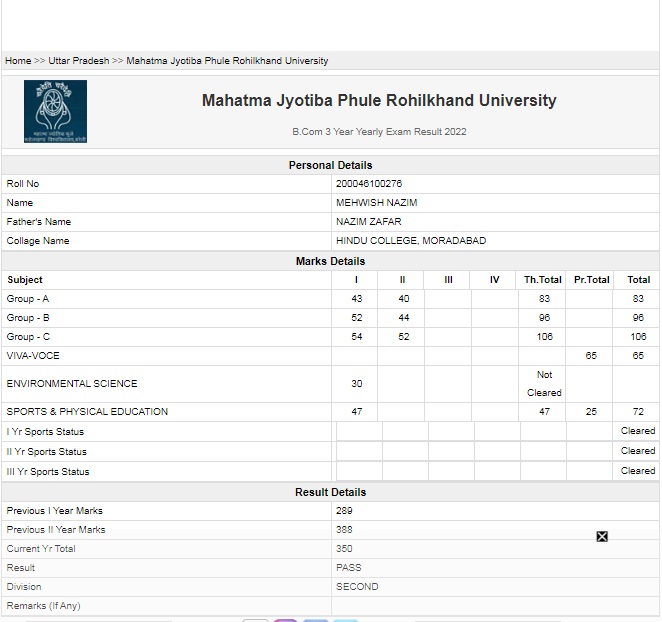The height and width of the screenshot is (622, 662).
Task: Open the Uttar Pradesh breadcrumb link
Action: (79, 61)
